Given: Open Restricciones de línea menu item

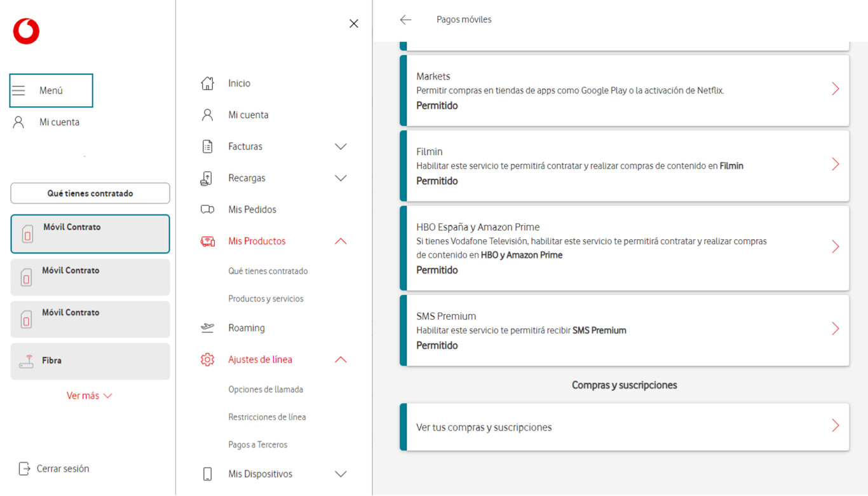Looking at the screenshot, I should tap(267, 417).
